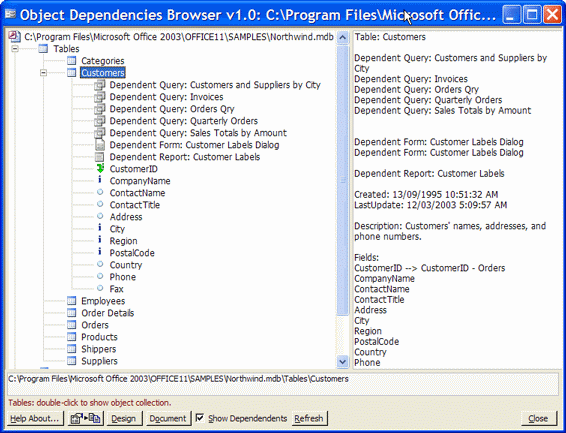The height and width of the screenshot is (433, 566).
Task: Click the Customers table icon
Action: 72,73
